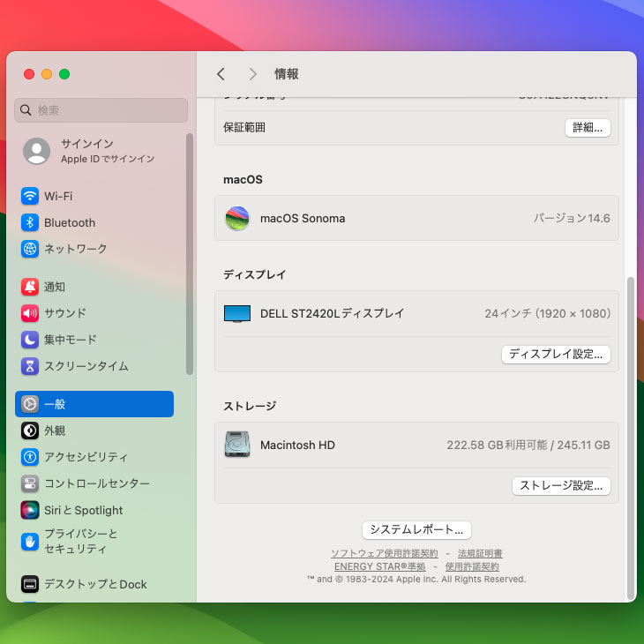644x644 pixels.
Task: Click the ネットワーク globe icon
Action: coord(30,249)
